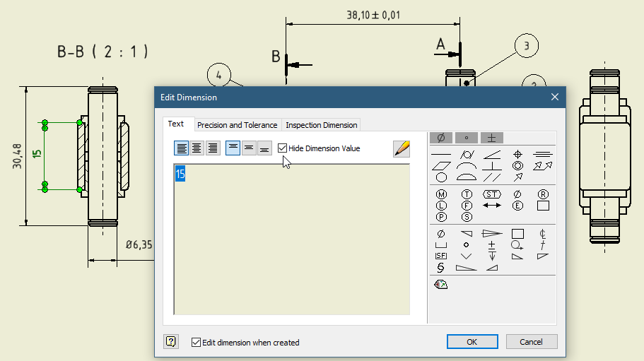Close the Edit Dimension dialog

tap(555, 97)
